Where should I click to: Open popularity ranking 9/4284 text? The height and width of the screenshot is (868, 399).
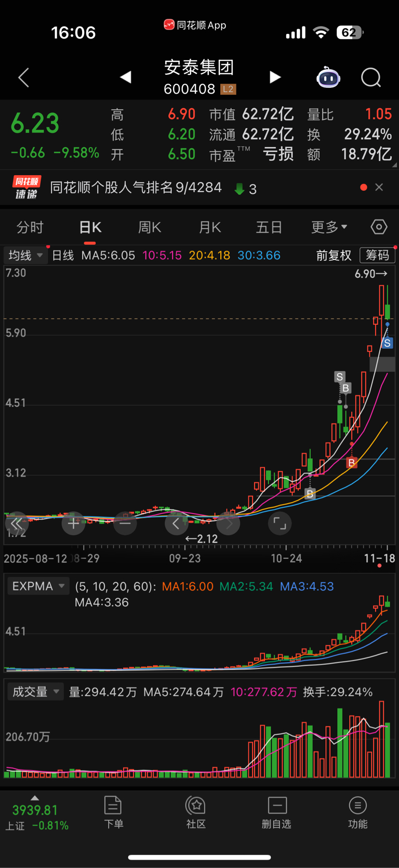[136, 188]
